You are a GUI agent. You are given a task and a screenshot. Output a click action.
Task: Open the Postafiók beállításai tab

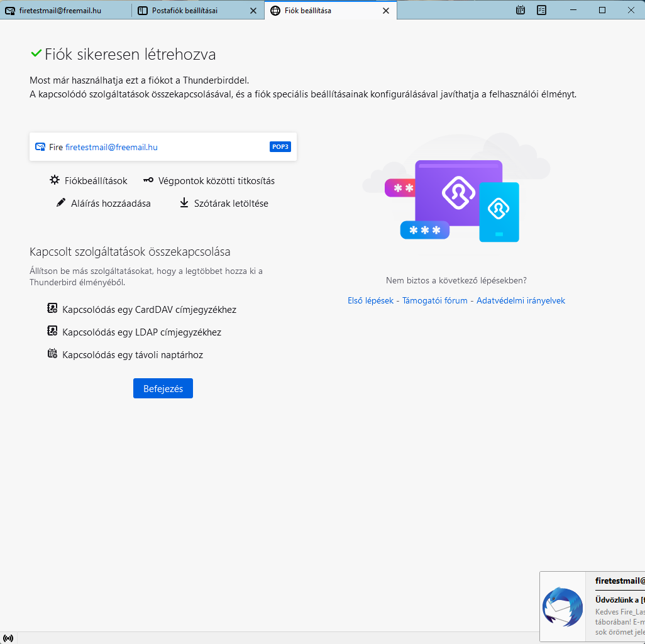point(198,10)
